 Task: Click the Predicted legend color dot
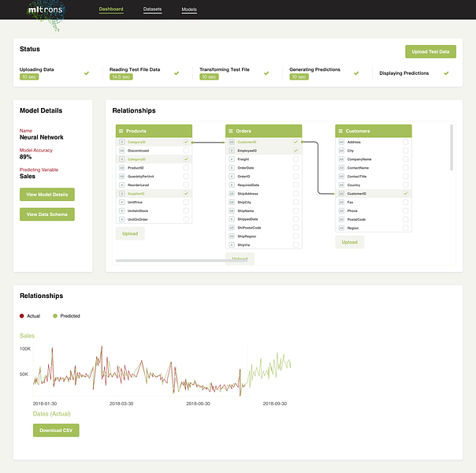coord(55,316)
